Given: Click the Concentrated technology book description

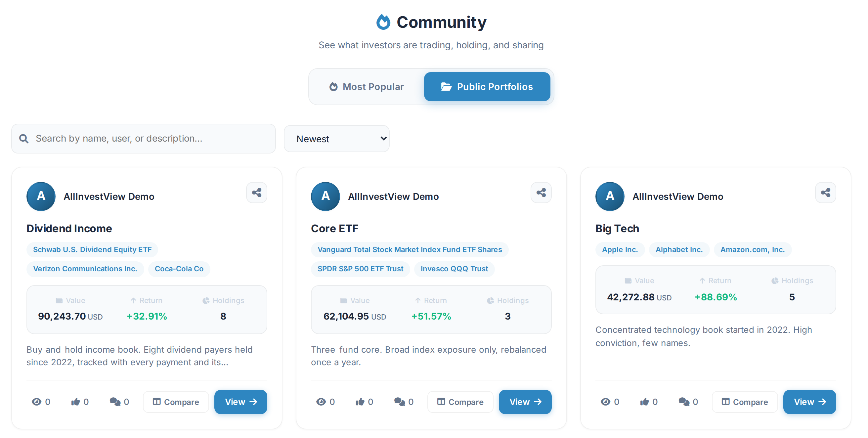Looking at the screenshot, I should point(704,336).
